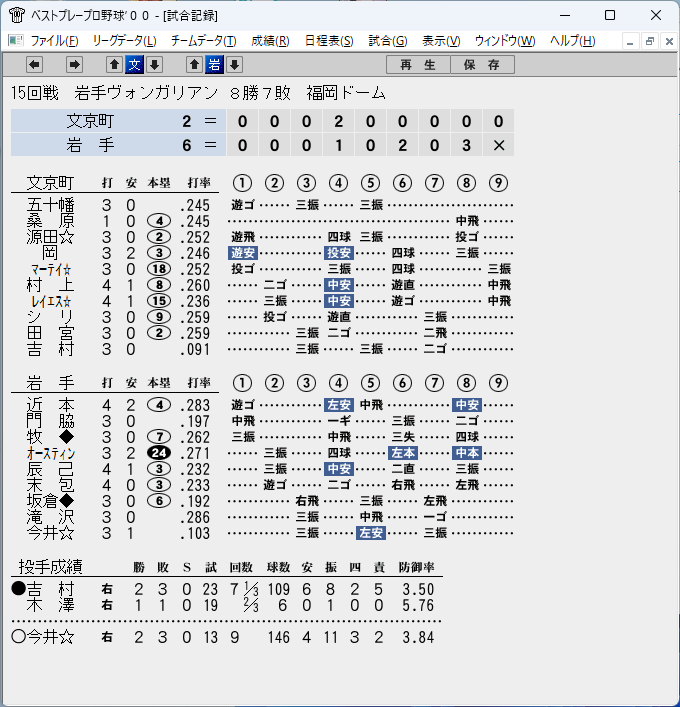Viewport: 680px width, 707px height.
Task: Click the right arrow next game button
Action: click(x=74, y=65)
